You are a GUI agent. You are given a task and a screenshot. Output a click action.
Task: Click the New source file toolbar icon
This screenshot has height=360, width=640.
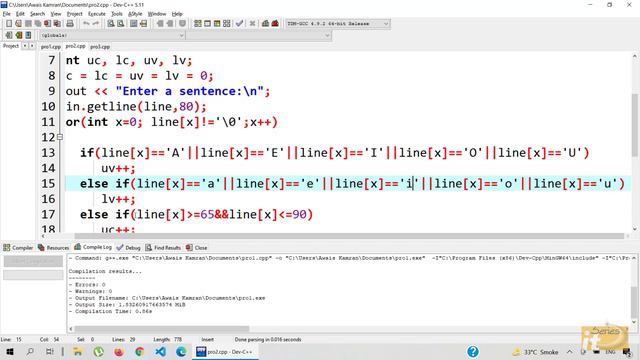(9, 24)
